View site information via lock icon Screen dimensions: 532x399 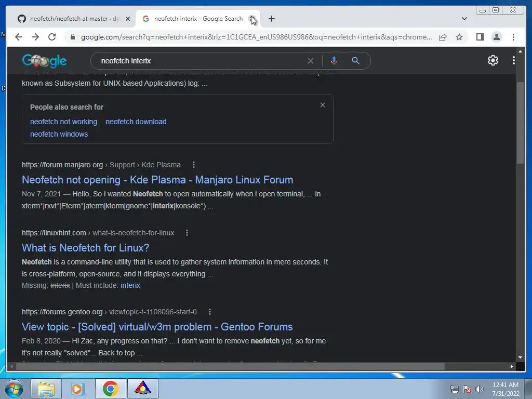[x=73, y=37]
